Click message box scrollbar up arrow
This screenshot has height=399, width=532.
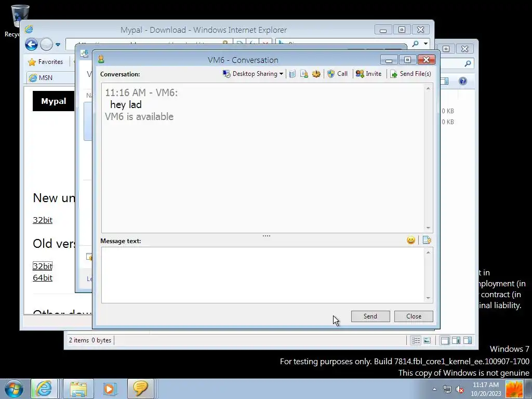coord(428,252)
